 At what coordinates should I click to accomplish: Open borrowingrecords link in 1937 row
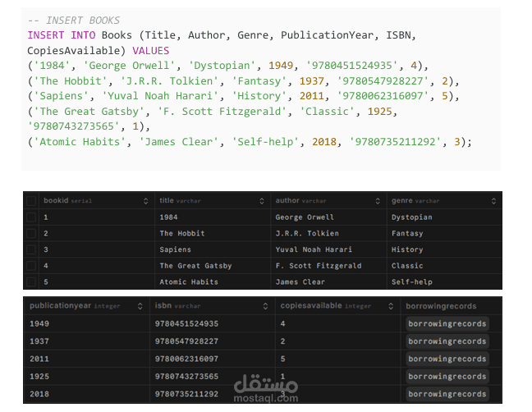point(447,341)
